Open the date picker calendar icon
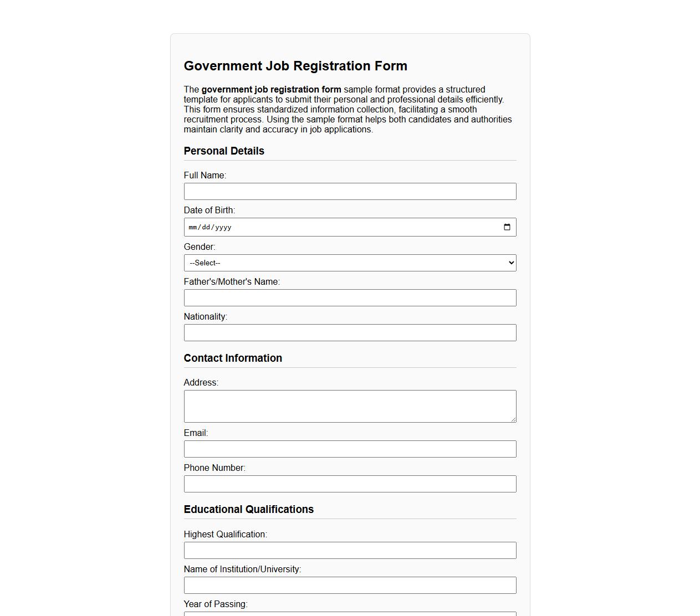This screenshot has height=616, width=700. pos(507,227)
